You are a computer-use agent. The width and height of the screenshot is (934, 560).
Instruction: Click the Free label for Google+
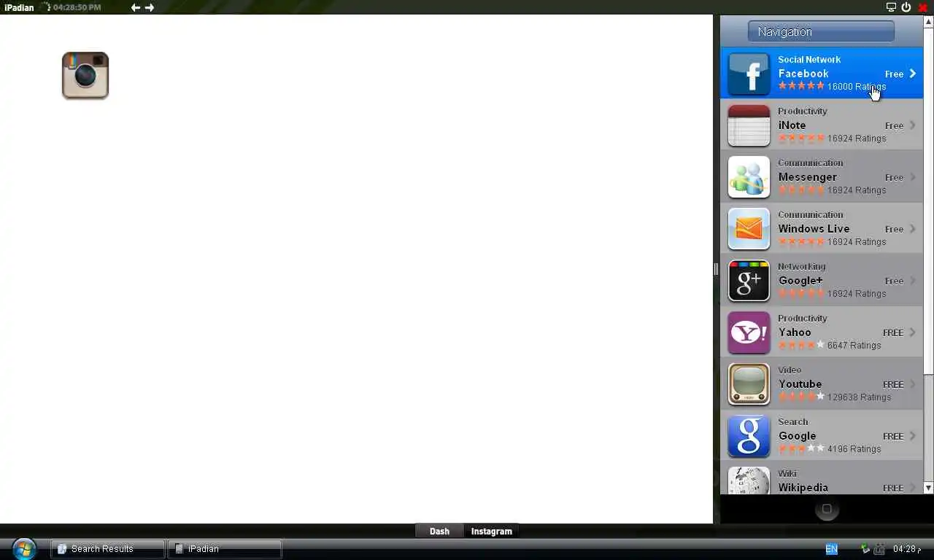click(x=894, y=281)
